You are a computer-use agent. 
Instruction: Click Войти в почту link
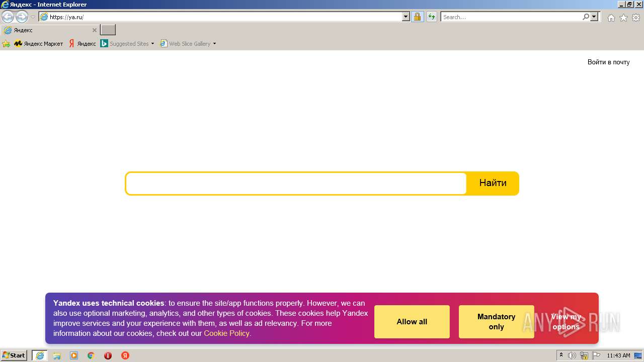pos(608,62)
